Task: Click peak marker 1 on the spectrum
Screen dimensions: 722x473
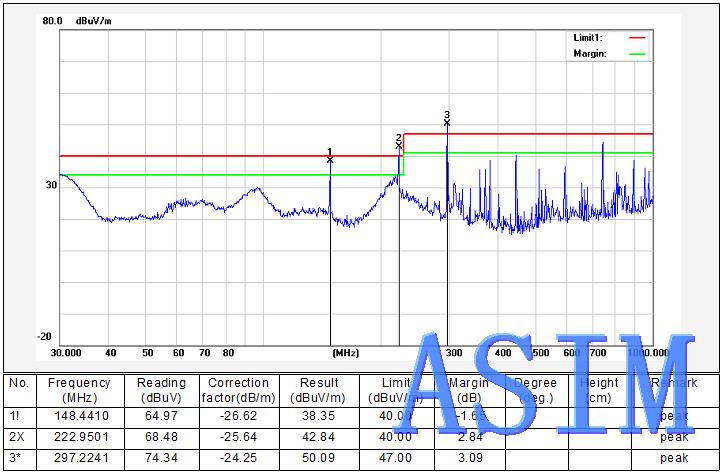Action: [x=330, y=158]
